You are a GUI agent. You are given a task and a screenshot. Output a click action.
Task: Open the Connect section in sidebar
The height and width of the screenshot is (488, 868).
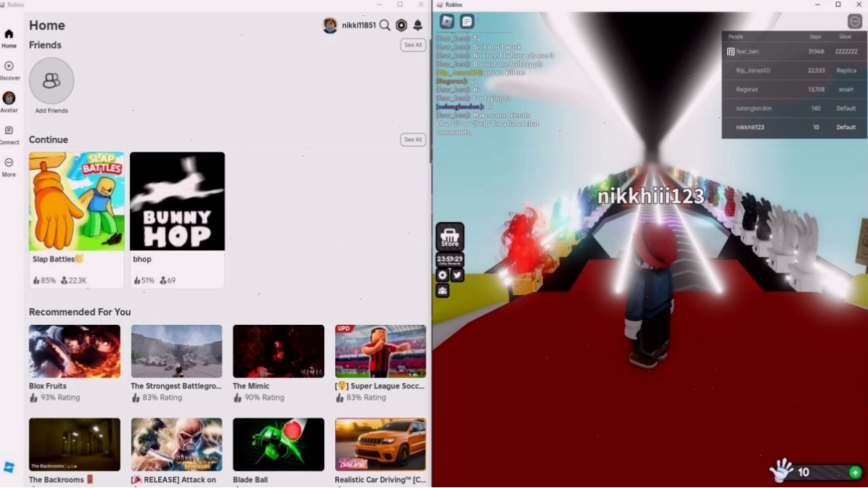[9, 135]
